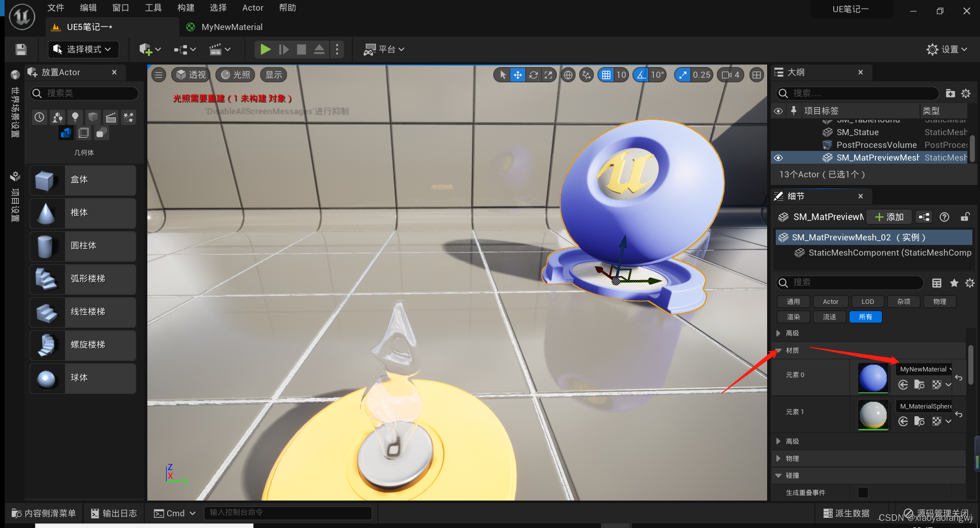Open the 编辑 menu
Viewport: 980px width, 528px height.
pos(88,8)
